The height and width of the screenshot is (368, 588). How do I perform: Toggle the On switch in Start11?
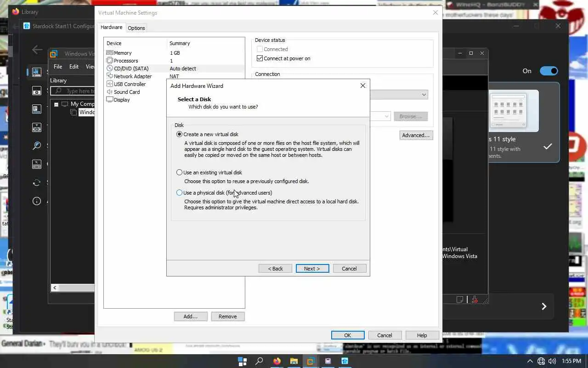click(548, 71)
